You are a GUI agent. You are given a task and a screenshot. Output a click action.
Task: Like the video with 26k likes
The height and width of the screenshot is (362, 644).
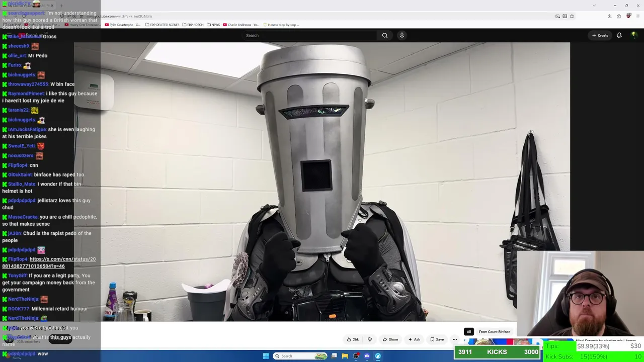click(x=353, y=339)
